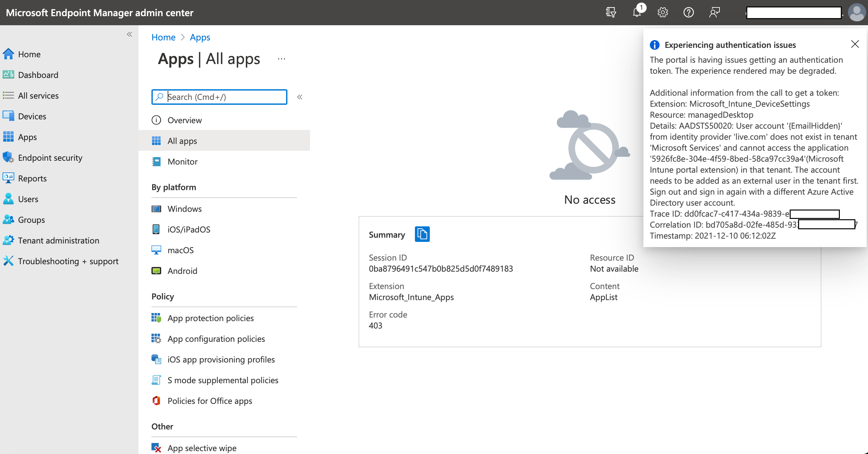Open more options ellipsis beside All apps
The width and height of the screenshot is (868, 454).
pyautogui.click(x=281, y=59)
